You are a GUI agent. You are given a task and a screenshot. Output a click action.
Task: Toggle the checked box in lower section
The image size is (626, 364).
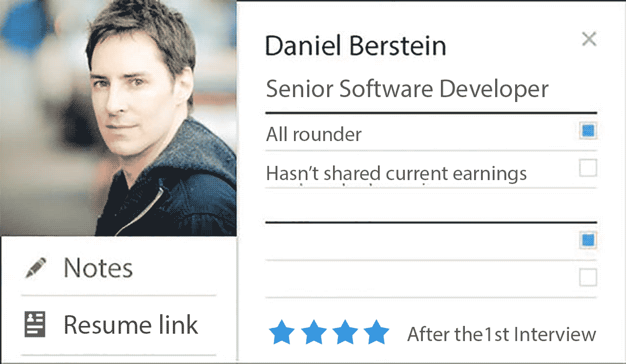tap(588, 240)
